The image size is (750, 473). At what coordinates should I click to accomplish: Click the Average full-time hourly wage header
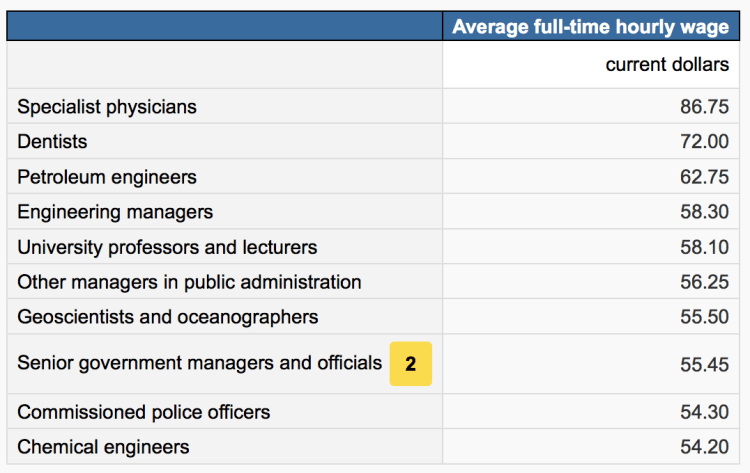point(590,27)
